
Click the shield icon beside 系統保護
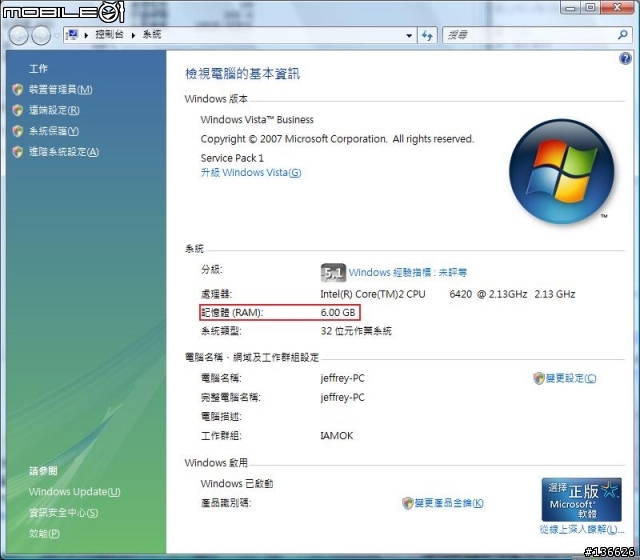(18, 131)
